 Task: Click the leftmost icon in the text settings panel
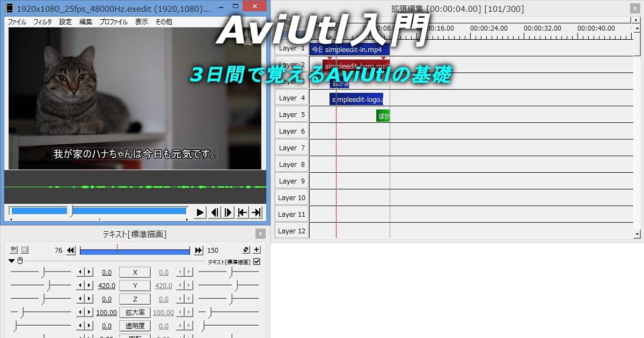pos(13,250)
